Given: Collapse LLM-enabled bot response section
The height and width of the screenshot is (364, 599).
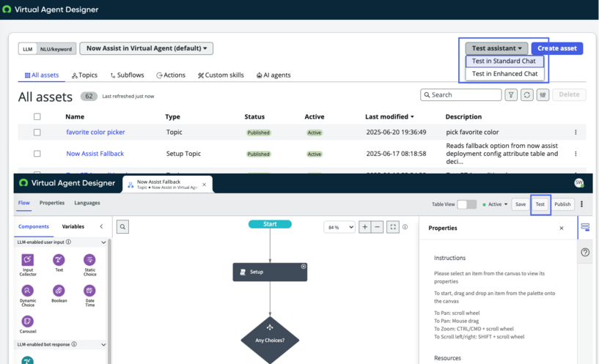Looking at the screenshot, I should [103, 344].
